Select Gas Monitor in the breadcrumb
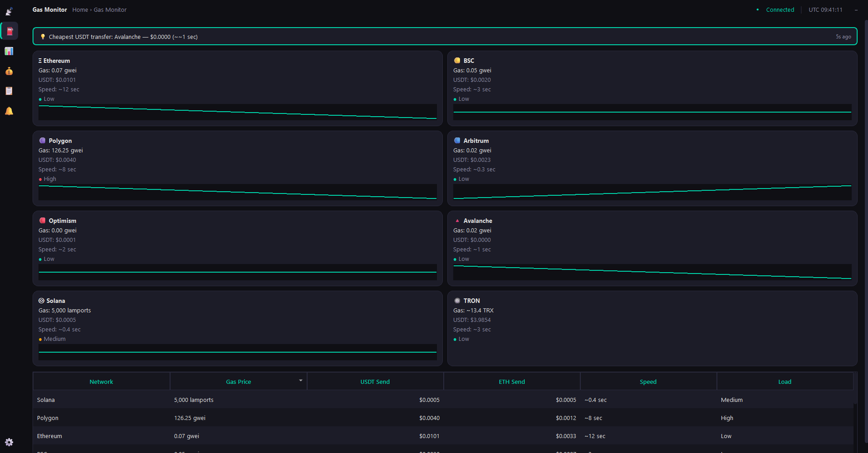The image size is (868, 453). pyautogui.click(x=110, y=9)
